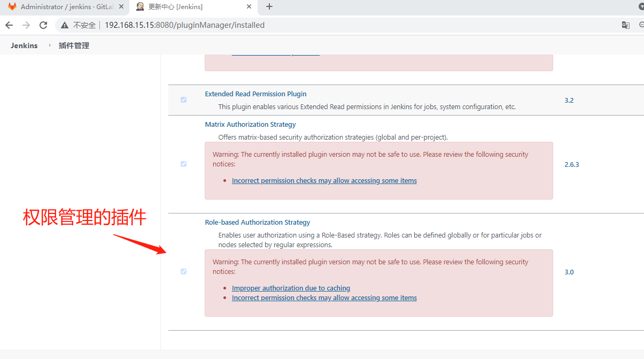Toggle Role-based Authorization Strategy checkbox
Image resolution: width=644 pixels, height=359 pixels.
183,272
